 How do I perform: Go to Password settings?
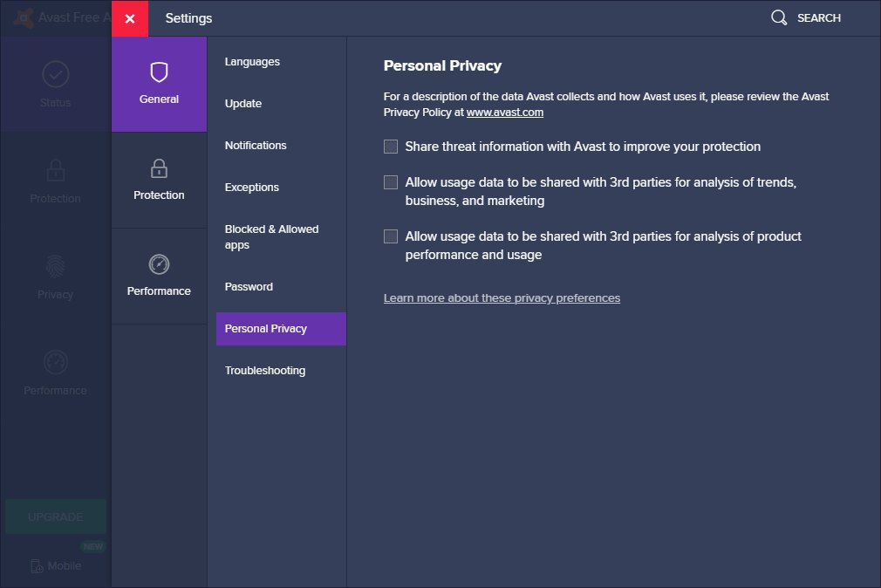point(249,287)
